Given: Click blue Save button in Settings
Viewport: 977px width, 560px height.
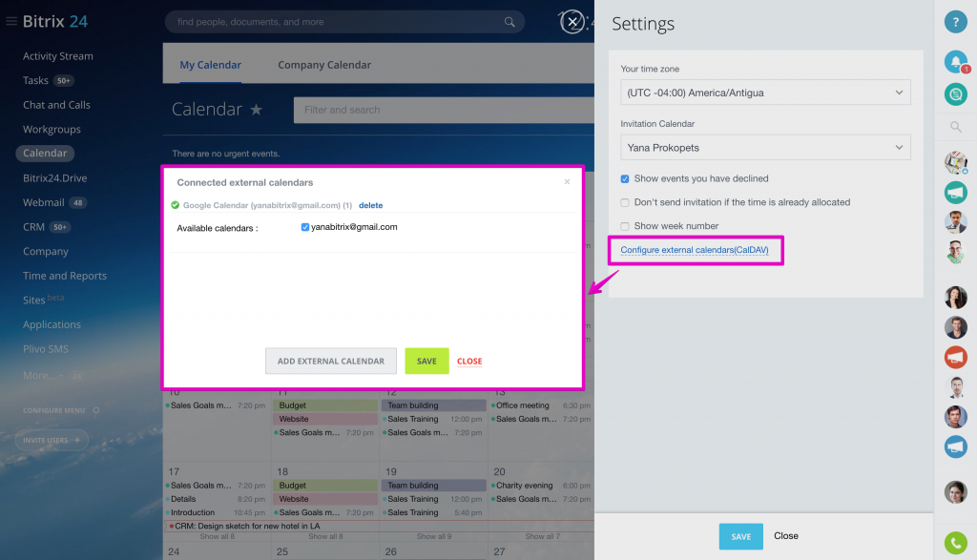Looking at the screenshot, I should tap(740, 536).
